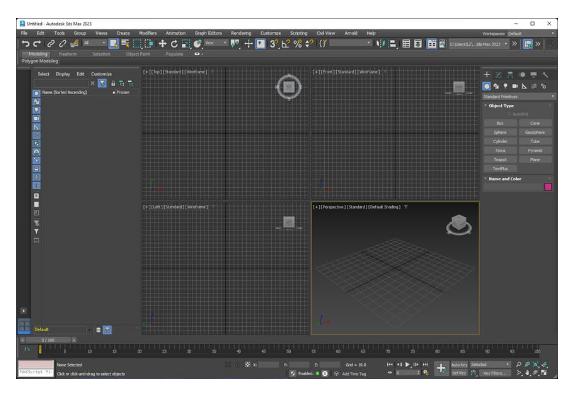Viewport: 571px width, 396px height.
Task: Select the Cameras category icon
Action: (515, 86)
